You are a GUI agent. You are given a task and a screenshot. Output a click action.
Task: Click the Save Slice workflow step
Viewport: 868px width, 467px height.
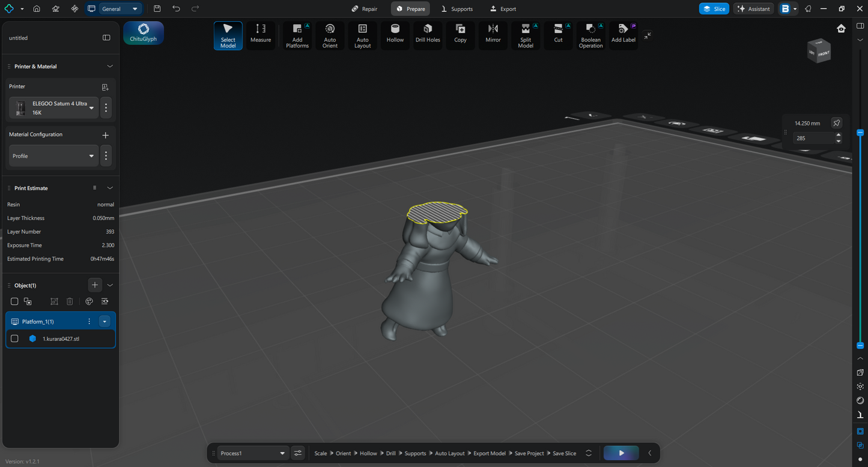(564, 453)
